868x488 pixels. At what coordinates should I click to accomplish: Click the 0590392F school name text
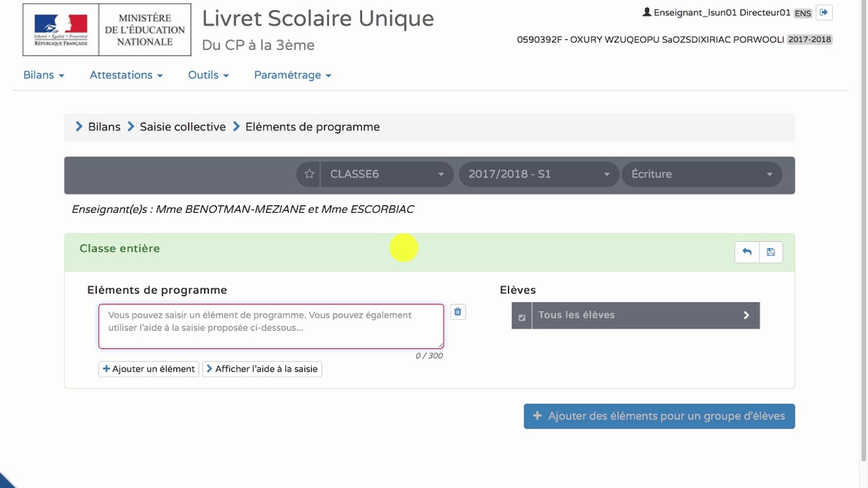(x=650, y=39)
